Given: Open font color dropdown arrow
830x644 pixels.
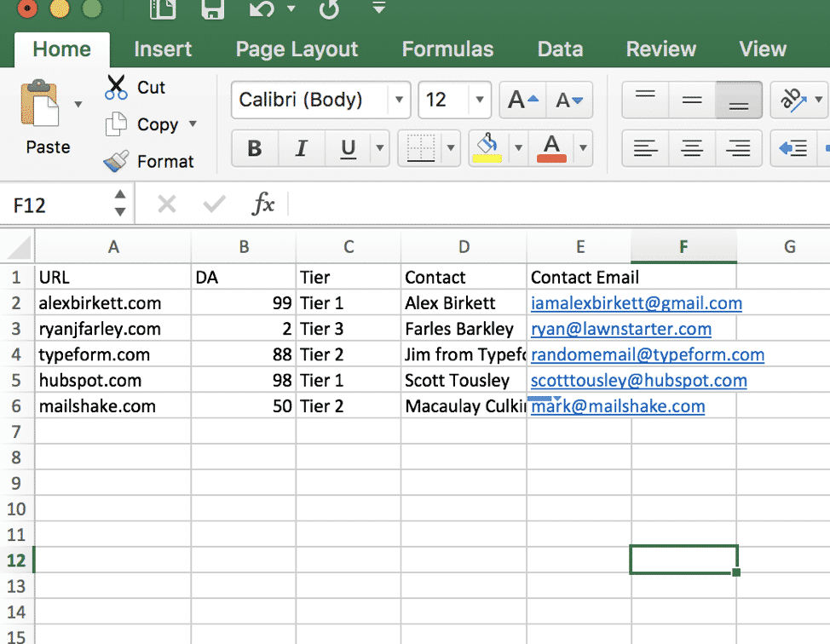Looking at the screenshot, I should coord(583,148).
